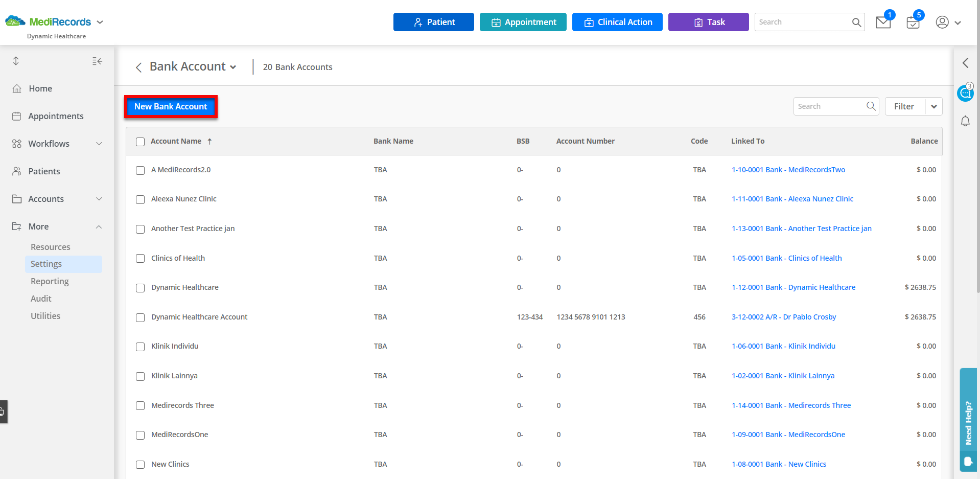Click the Balance column header
980x479 pixels.
[x=924, y=141]
